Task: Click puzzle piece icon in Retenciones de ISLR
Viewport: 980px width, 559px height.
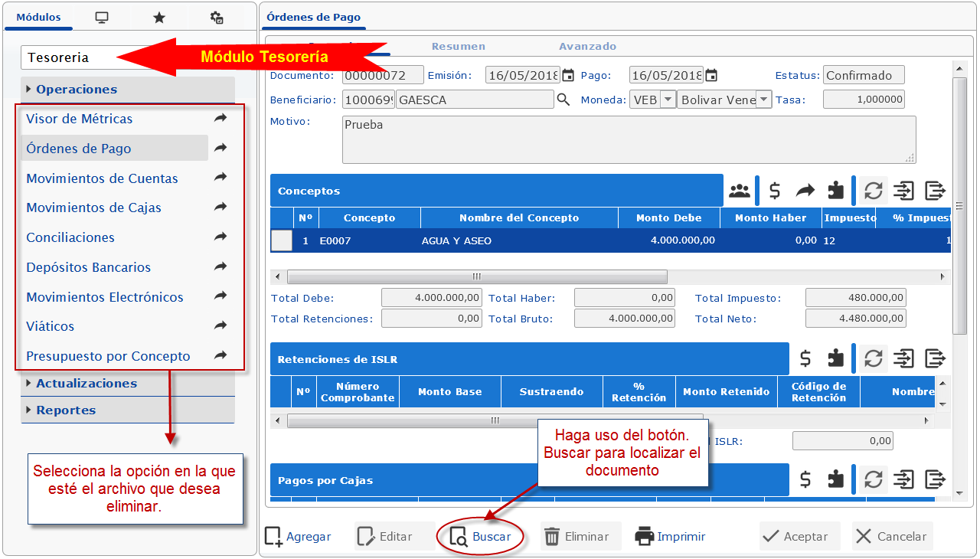Action: click(836, 358)
